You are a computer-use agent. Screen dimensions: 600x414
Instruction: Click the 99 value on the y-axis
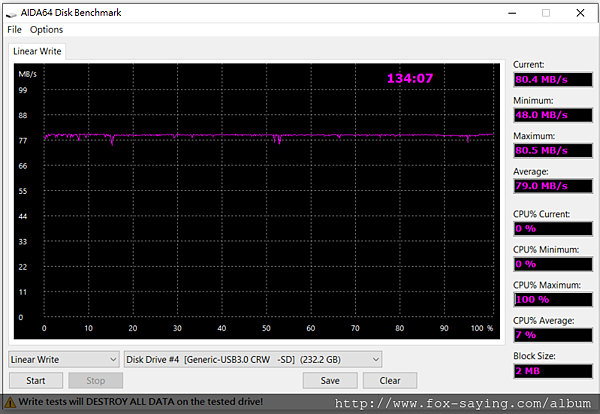point(23,90)
